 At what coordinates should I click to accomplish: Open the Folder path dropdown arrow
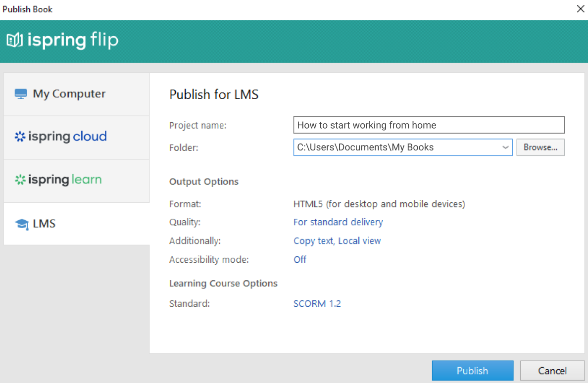point(505,147)
